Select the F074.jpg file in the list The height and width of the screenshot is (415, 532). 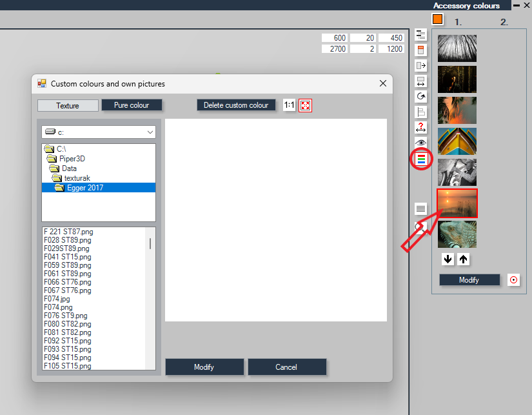57,299
